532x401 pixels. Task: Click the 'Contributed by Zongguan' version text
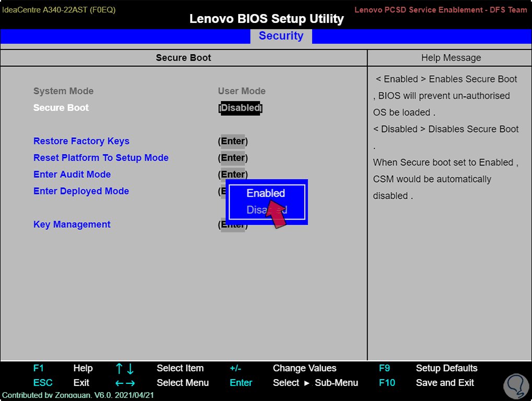pyautogui.click(x=78, y=395)
